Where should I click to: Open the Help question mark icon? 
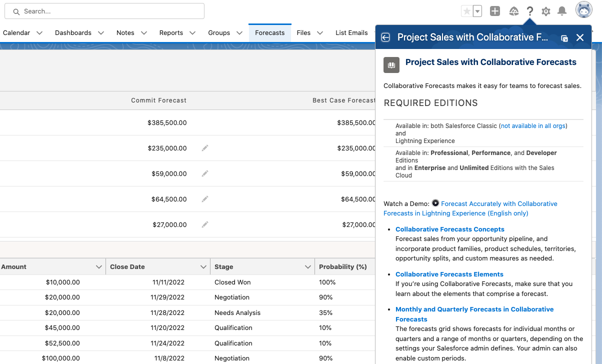coord(530,11)
